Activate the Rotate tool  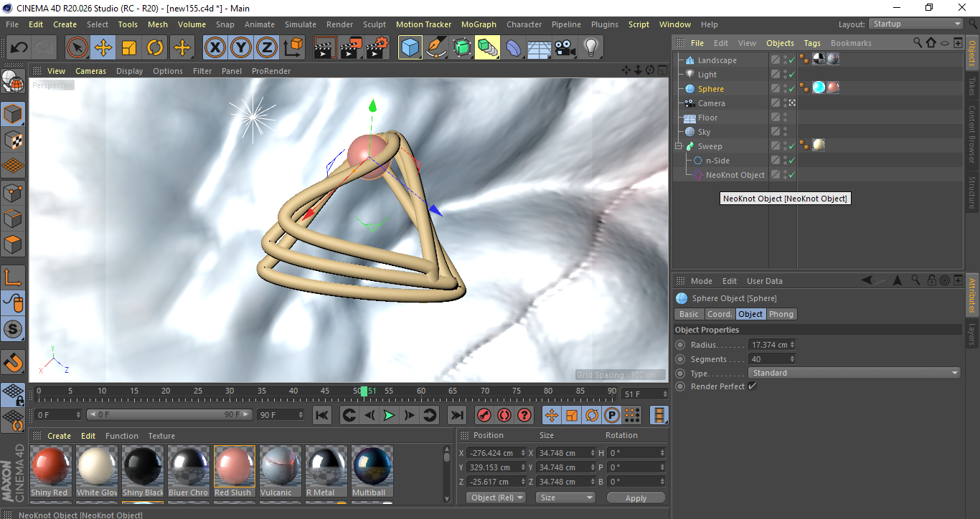coord(155,48)
